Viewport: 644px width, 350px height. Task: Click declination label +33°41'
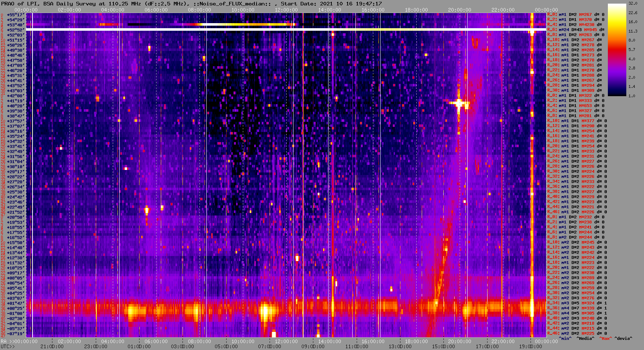16,146
